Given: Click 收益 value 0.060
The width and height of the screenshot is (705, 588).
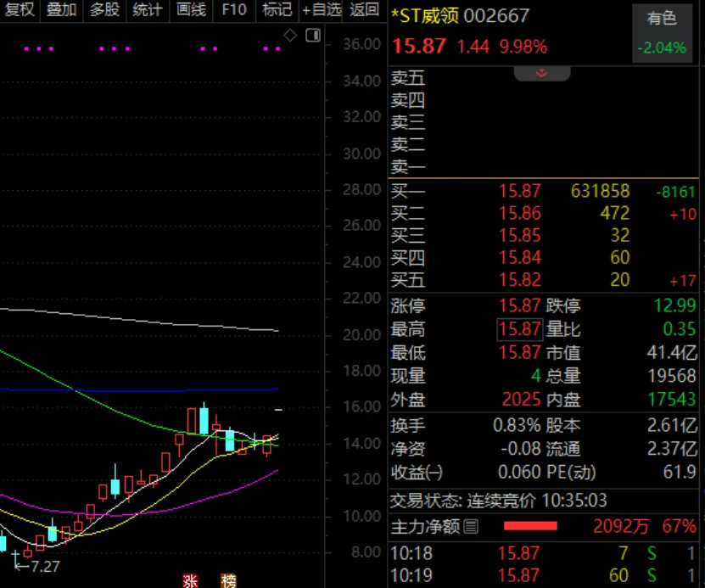Looking at the screenshot, I should (x=519, y=472).
